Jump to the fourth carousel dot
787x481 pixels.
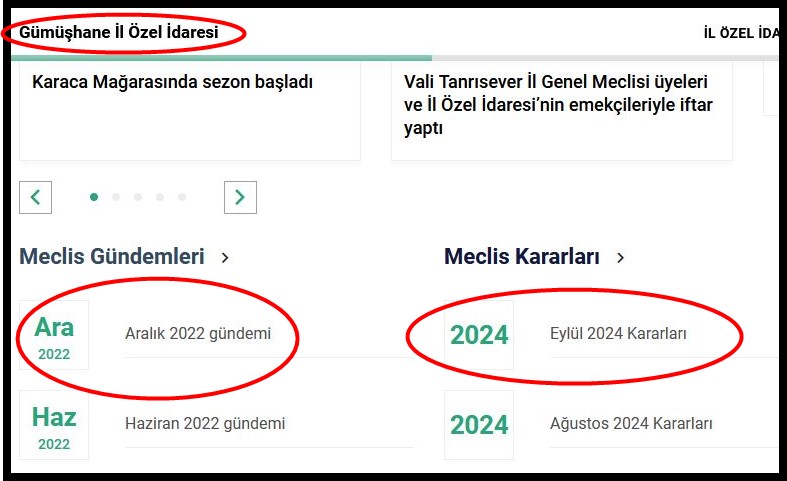pyautogui.click(x=160, y=197)
